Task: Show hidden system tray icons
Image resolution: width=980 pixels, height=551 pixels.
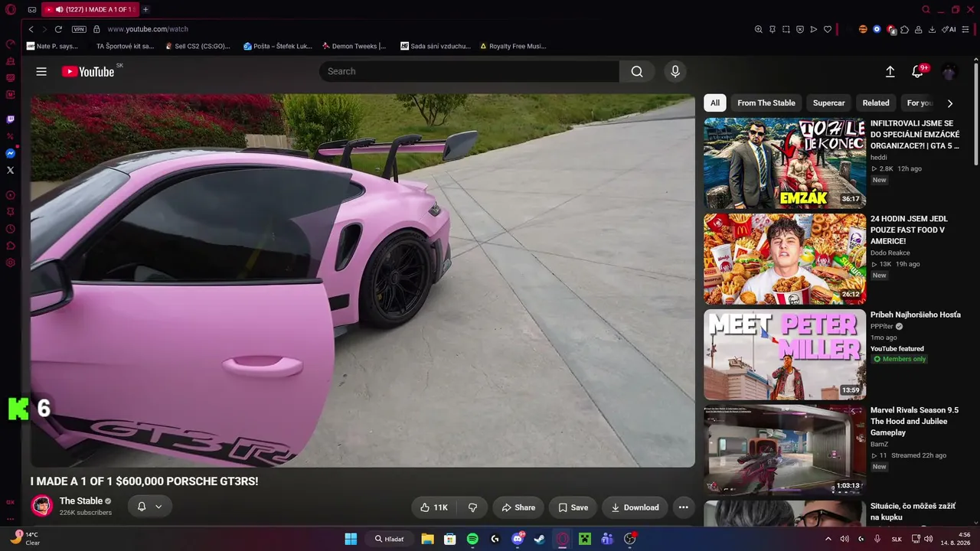Action: click(828, 539)
